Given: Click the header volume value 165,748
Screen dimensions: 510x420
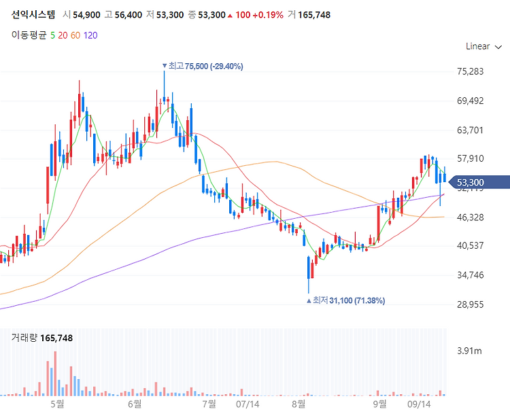Looking at the screenshot, I should click(314, 15).
